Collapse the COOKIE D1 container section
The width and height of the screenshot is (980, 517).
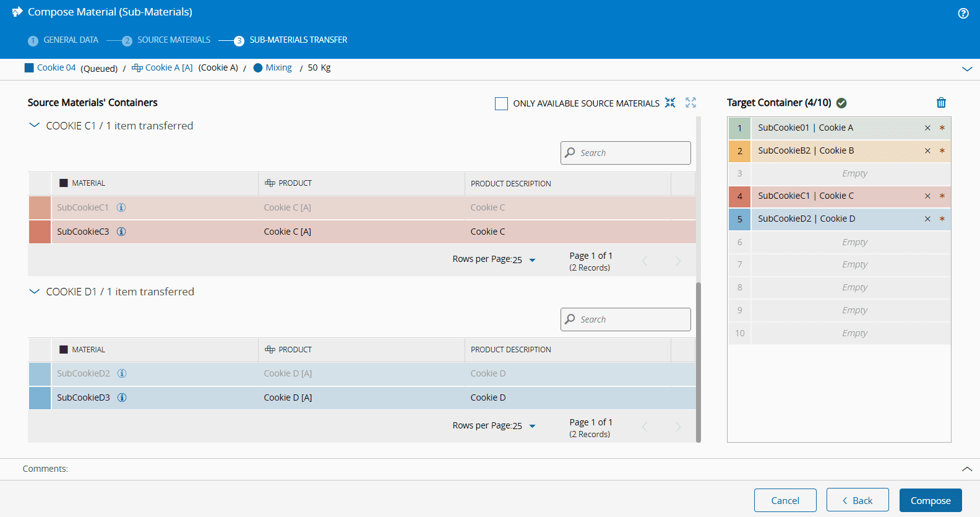(x=35, y=292)
